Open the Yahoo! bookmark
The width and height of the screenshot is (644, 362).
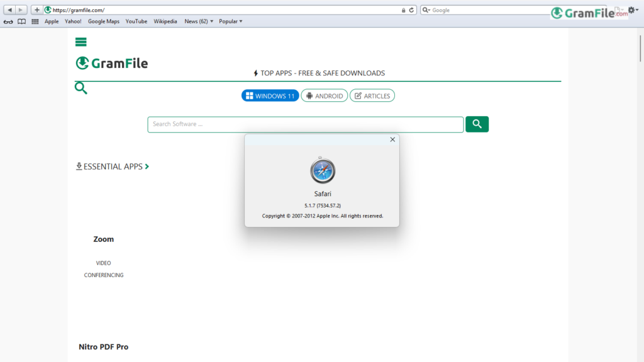[x=73, y=21]
